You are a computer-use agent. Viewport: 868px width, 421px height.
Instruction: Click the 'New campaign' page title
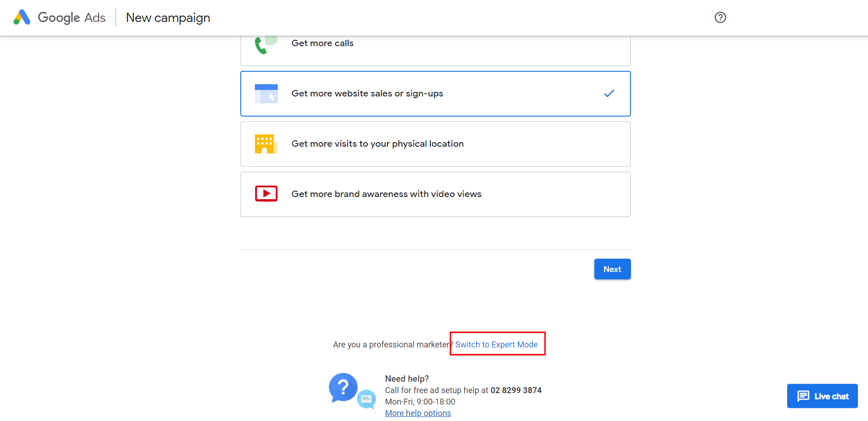point(168,18)
